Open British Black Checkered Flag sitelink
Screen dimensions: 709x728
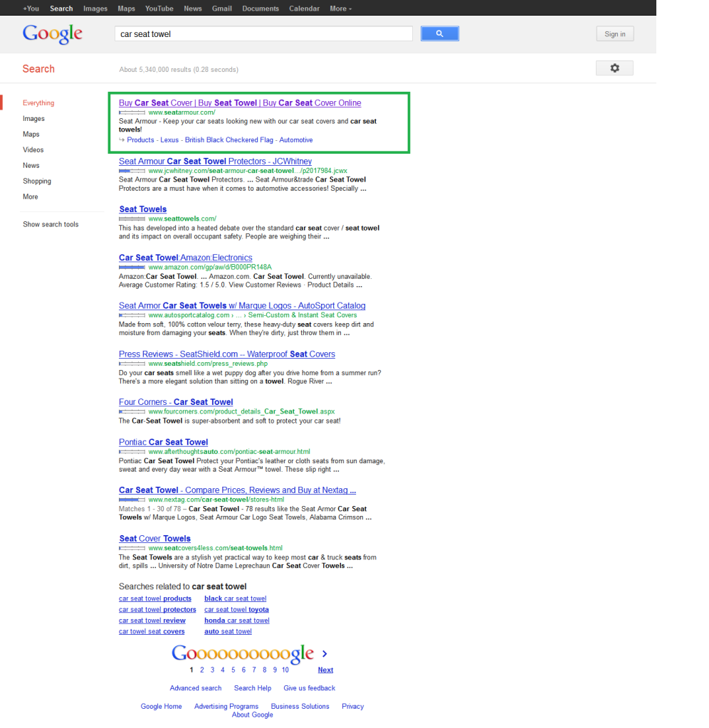229,139
